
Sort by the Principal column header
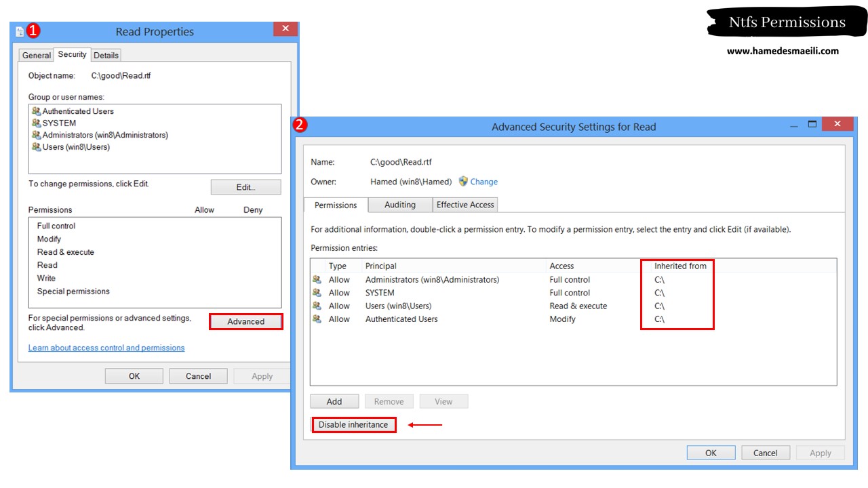click(x=380, y=266)
